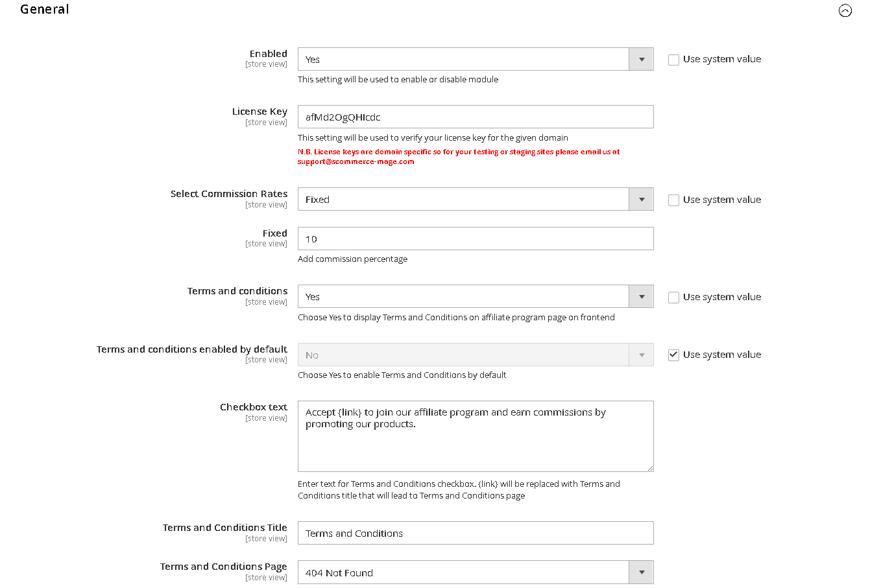Click the Fixed commission percentage field
The height and width of the screenshot is (588, 881).
tap(475, 239)
